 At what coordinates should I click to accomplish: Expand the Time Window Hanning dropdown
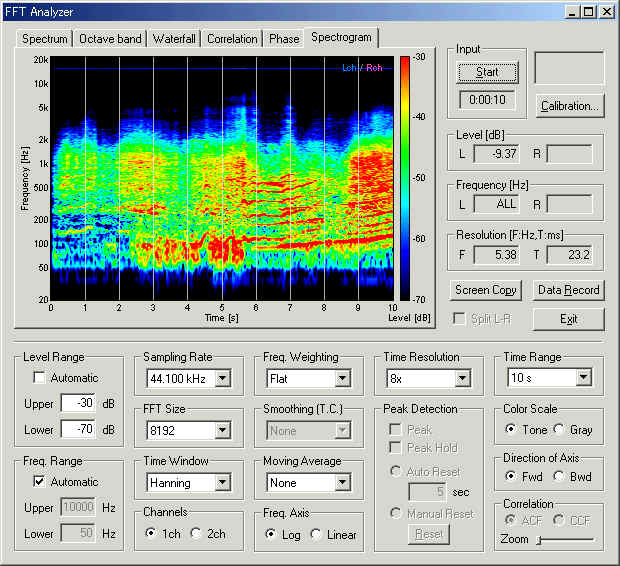pos(223,482)
